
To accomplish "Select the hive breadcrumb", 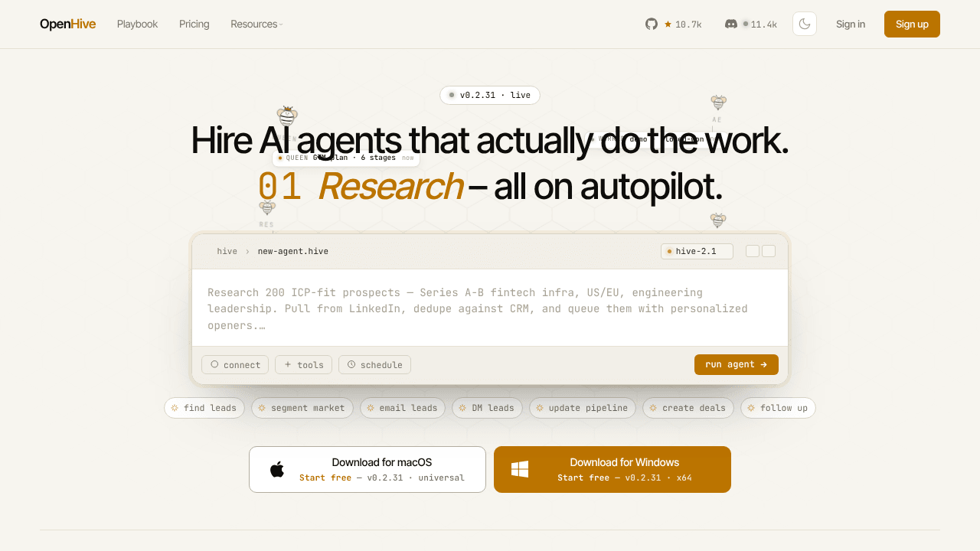I will pos(227,251).
